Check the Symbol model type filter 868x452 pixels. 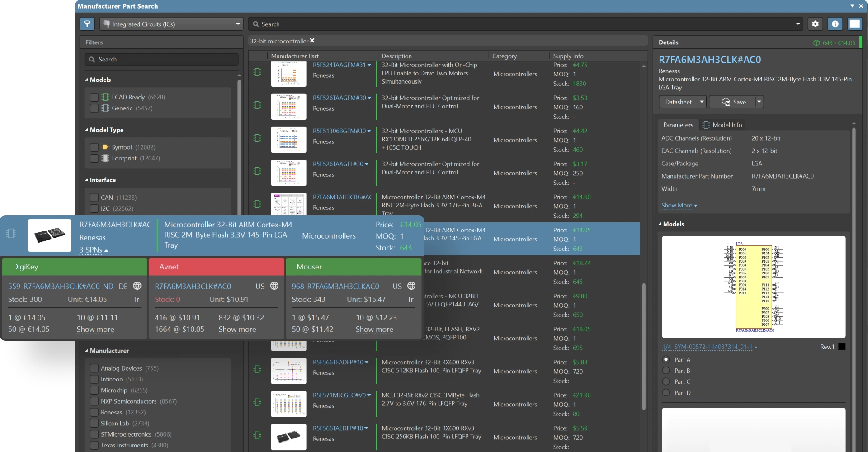click(x=94, y=147)
